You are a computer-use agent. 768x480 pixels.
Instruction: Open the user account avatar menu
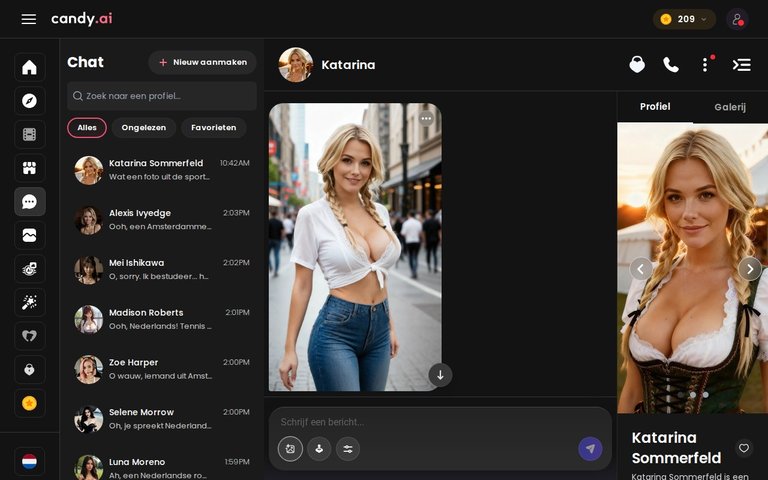(x=737, y=19)
